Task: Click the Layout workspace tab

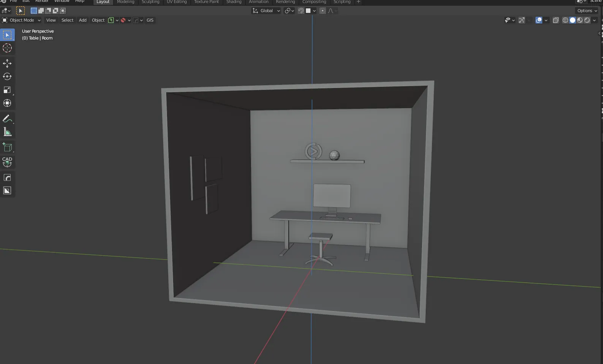Action: (x=103, y=2)
